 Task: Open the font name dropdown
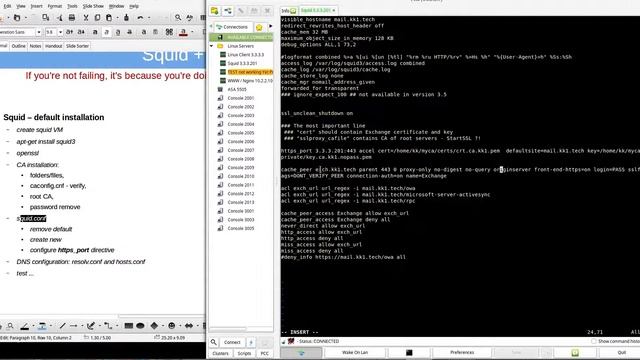[39, 32]
